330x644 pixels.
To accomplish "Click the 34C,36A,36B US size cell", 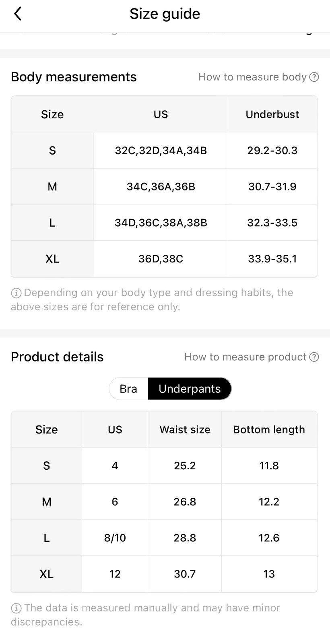I will (x=161, y=187).
